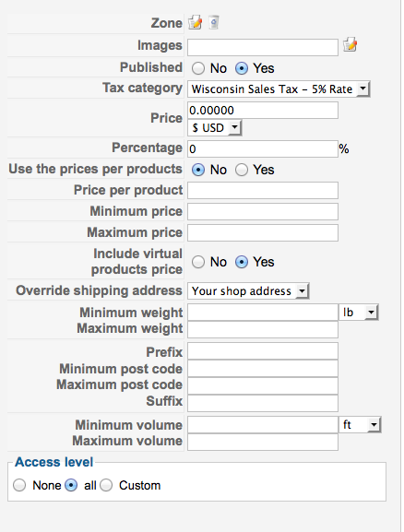404x532 pixels.
Task: Click the Zone trash delete icon
Action: click(214, 23)
